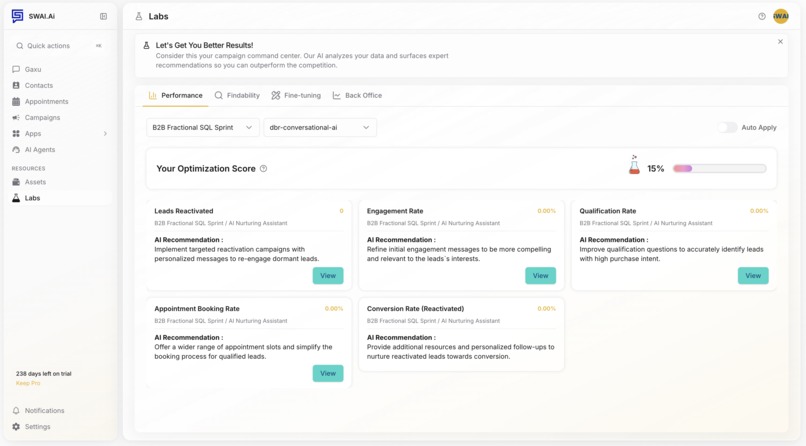Switch to the Findability tab

[x=237, y=96]
